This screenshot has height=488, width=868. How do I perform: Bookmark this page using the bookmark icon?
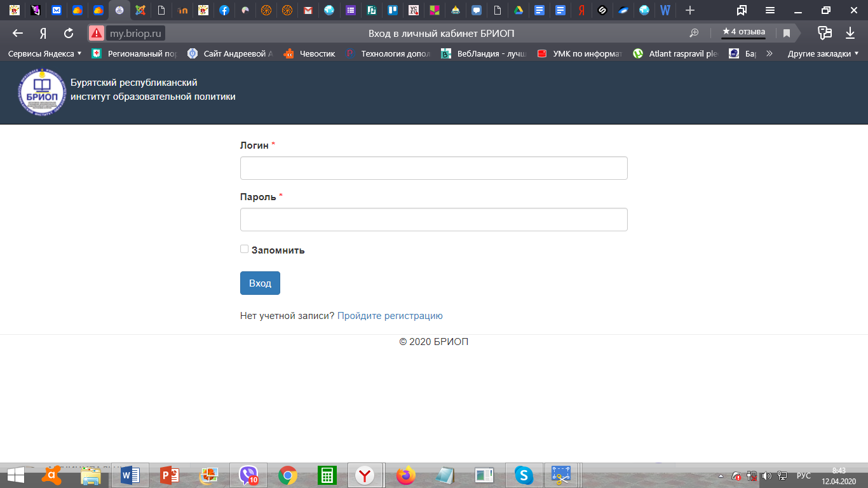click(787, 33)
